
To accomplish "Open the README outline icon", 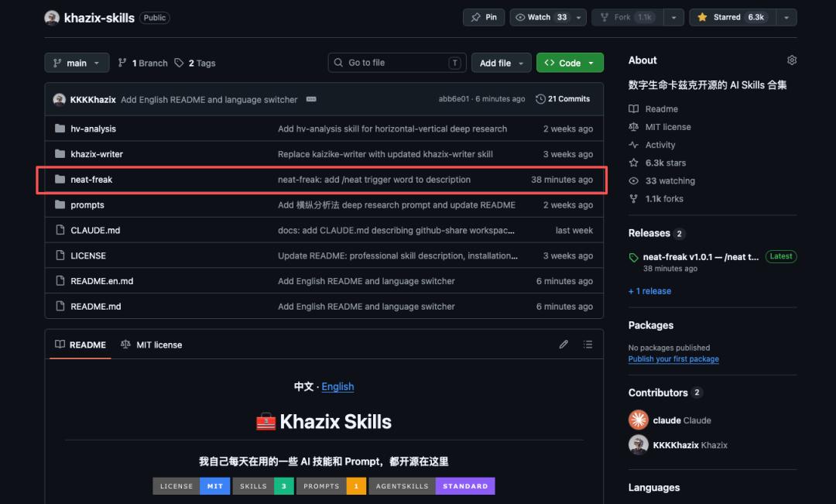I will tap(588, 344).
